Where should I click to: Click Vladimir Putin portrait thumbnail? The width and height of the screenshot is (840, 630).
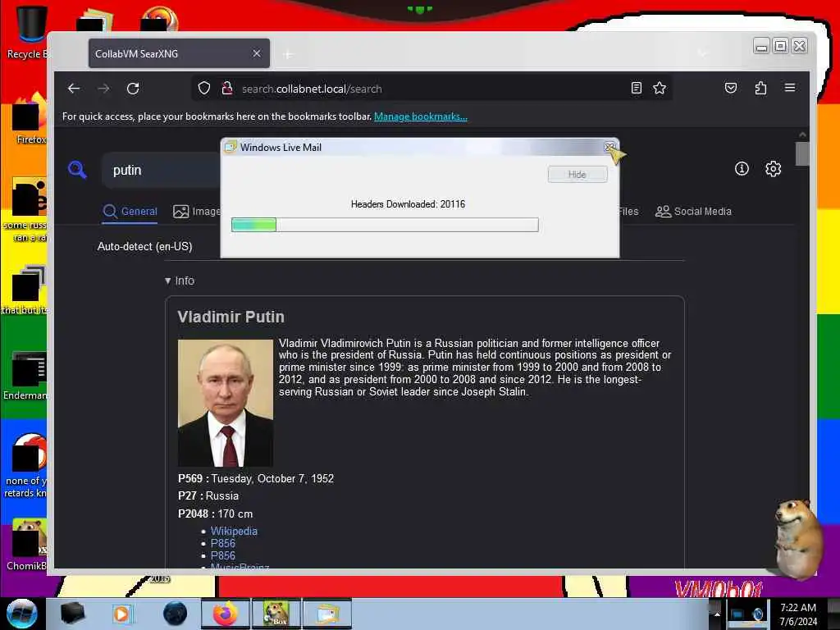226,403
